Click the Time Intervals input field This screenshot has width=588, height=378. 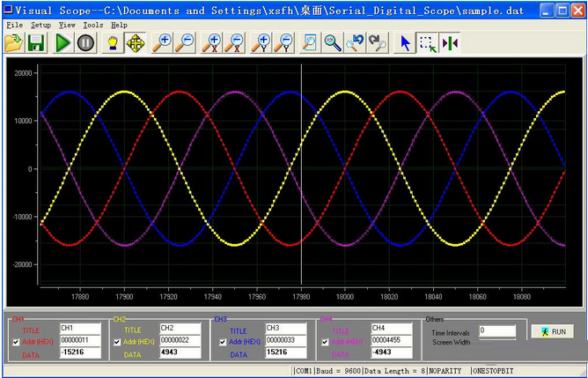pyautogui.click(x=496, y=330)
